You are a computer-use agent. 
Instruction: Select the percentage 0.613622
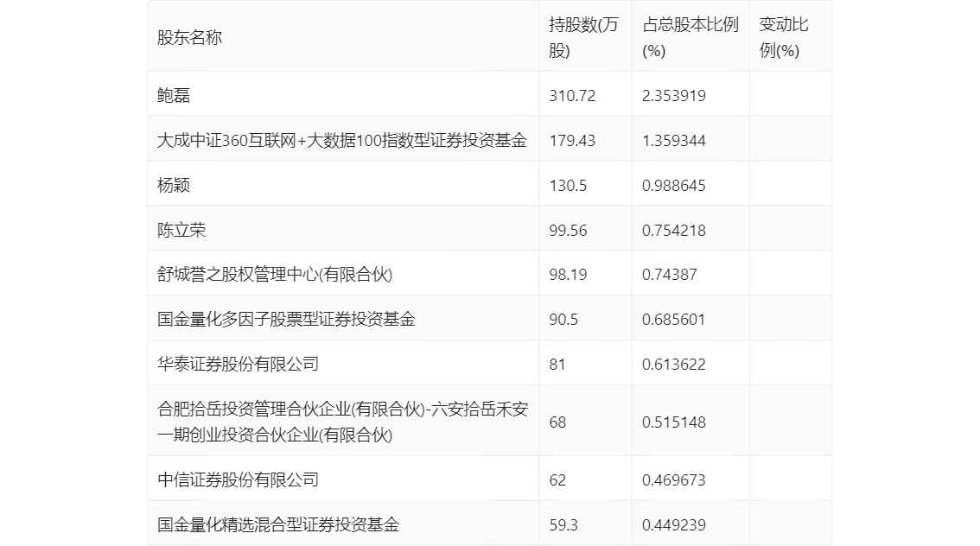tap(674, 365)
